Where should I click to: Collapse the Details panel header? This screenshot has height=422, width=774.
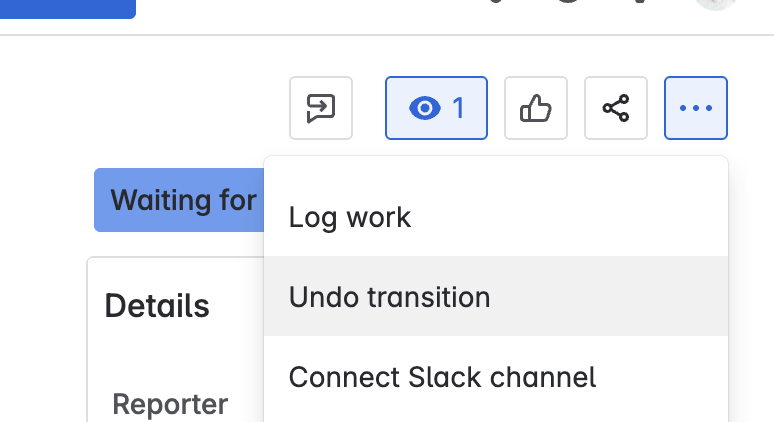point(157,305)
